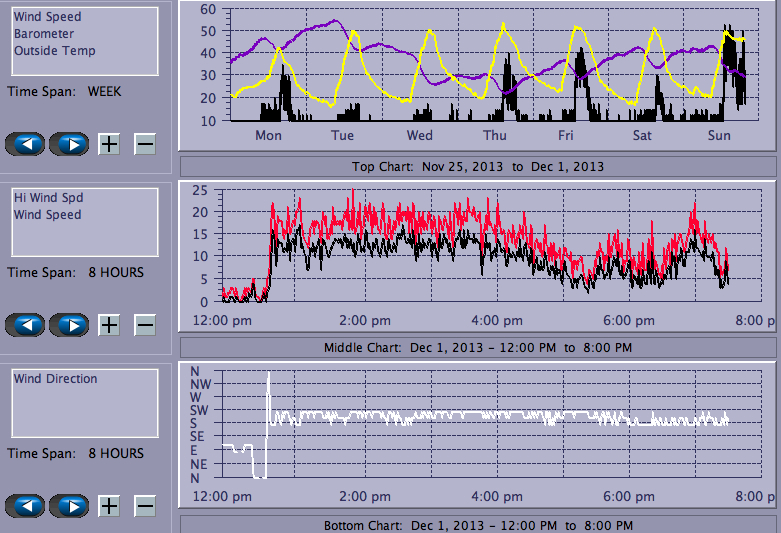Click the Bottom Chart date range bar
This screenshot has height=533, width=781.
(477, 525)
